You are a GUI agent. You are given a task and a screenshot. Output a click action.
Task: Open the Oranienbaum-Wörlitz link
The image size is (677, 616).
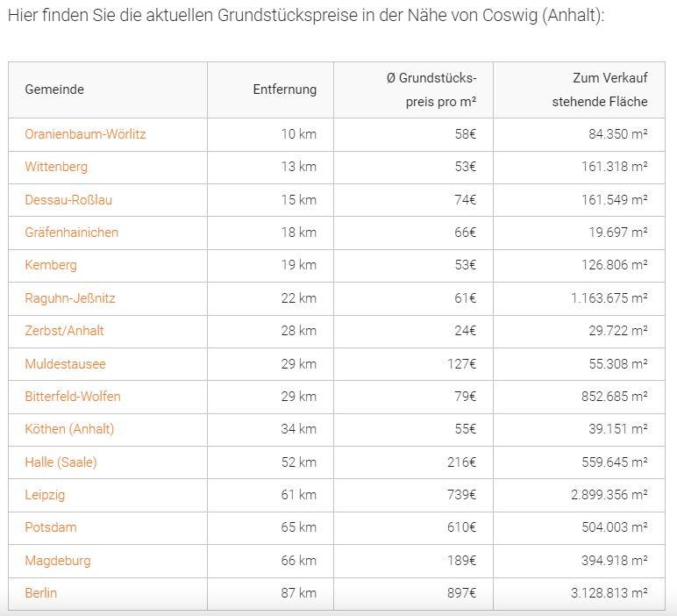click(x=85, y=134)
